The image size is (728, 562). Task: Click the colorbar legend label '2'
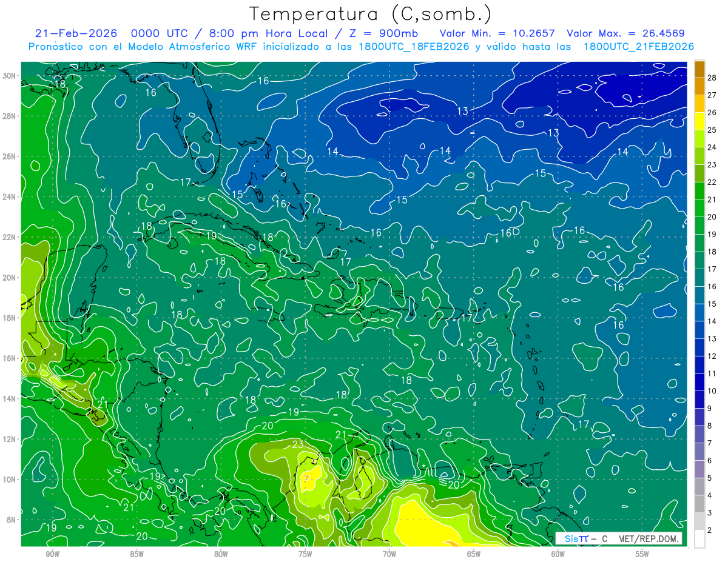(x=710, y=530)
